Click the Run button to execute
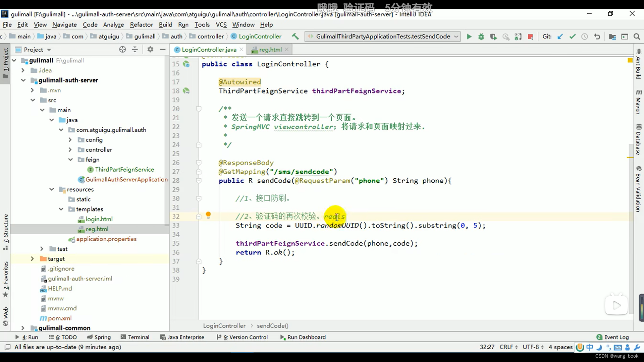644x362 pixels. (x=469, y=36)
